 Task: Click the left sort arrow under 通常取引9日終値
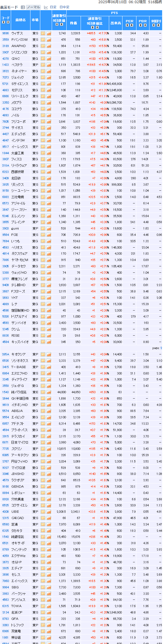click(x=57, y=24)
